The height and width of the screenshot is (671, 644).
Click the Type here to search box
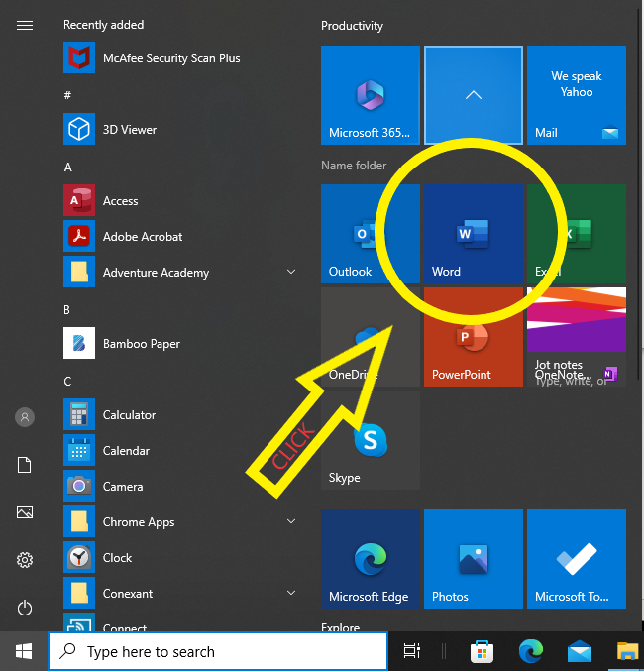pyautogui.click(x=218, y=652)
